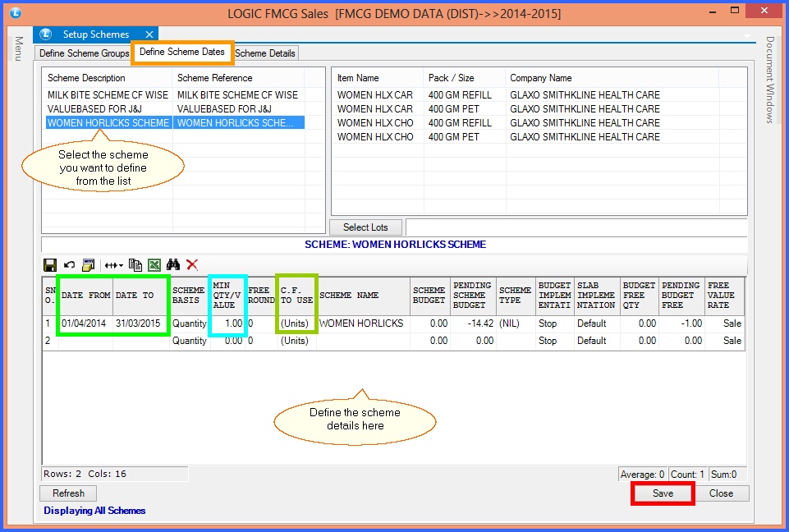Viewport: 789px width, 532px height.
Task: Click the Company Name column header
Action: point(612,78)
